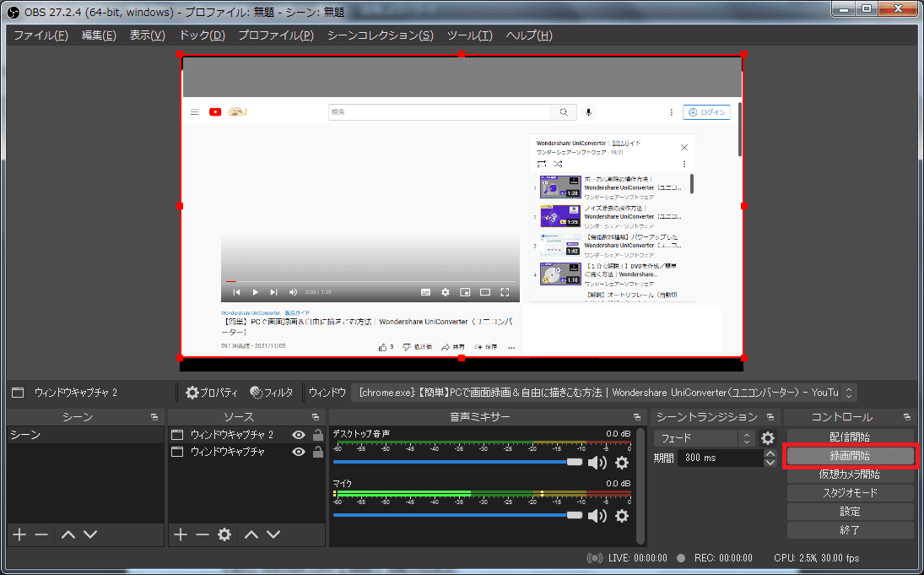Toggle visibility of ウィンドウキャプチャ source

[299, 452]
